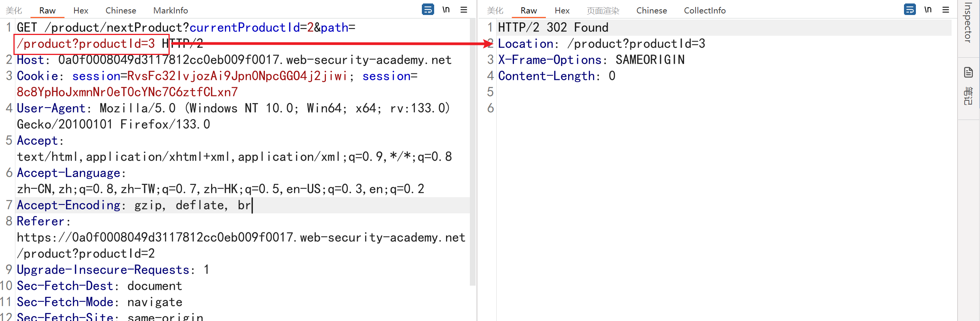Viewport: 980px width, 321px height.
Task: Open request panel hamburger options menu
Action: (464, 10)
